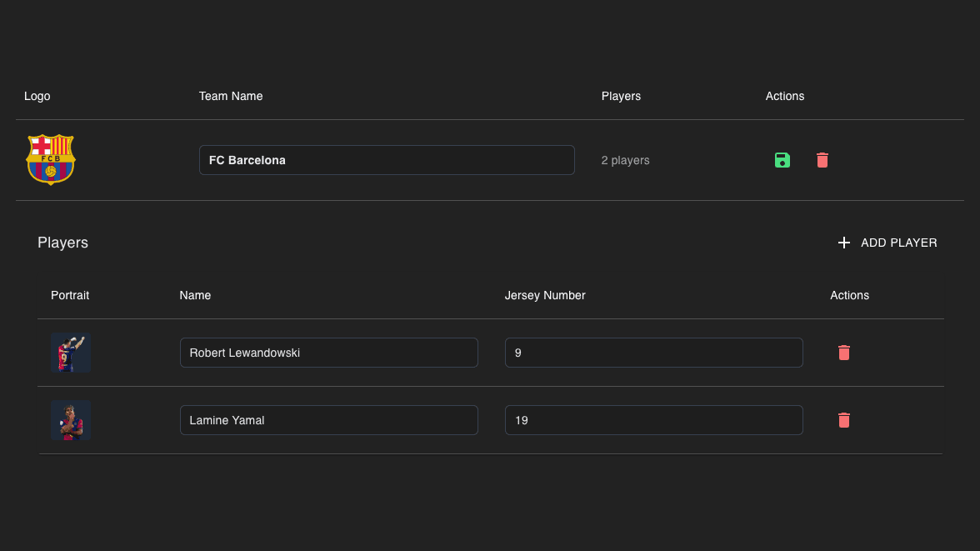Click Lamine Yamal's jersey number field
980x551 pixels.
(653, 420)
